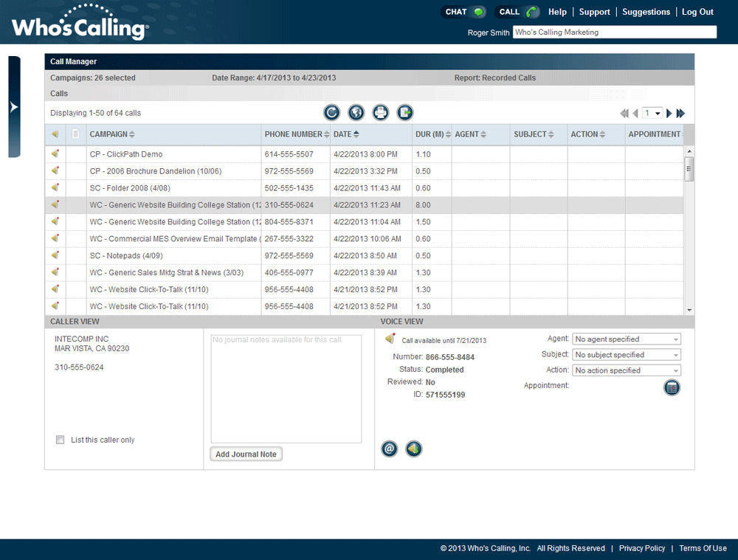Open the Support link
738x560 pixels.
[594, 12]
